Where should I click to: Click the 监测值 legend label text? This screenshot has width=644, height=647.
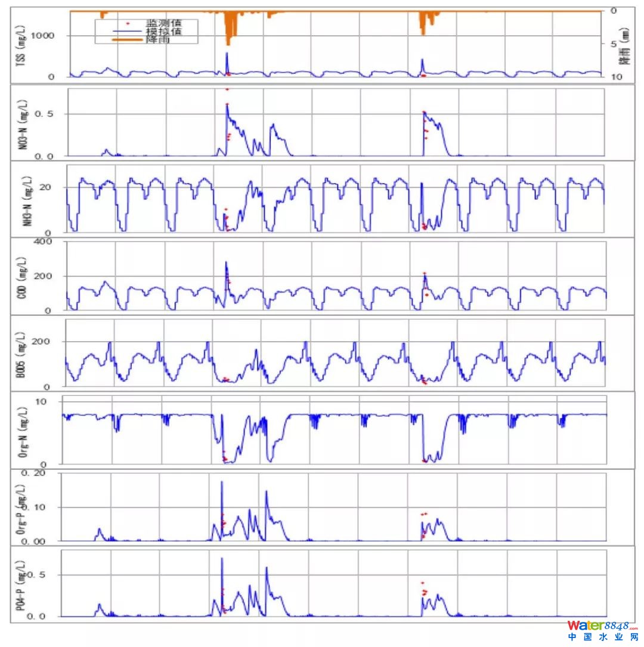point(163,23)
